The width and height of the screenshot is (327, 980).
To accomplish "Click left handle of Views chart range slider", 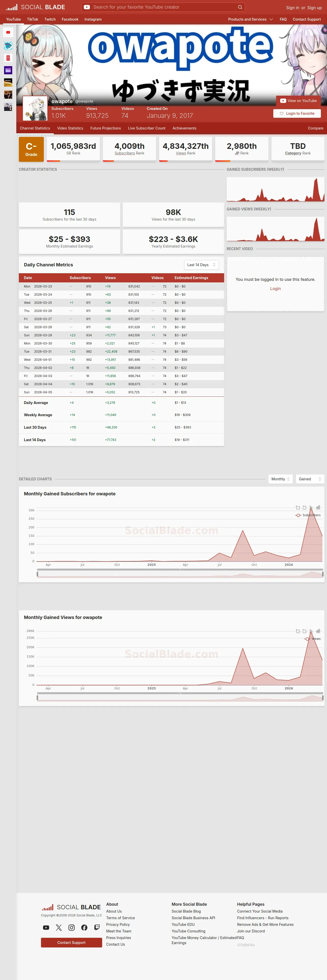I will click(x=37, y=698).
